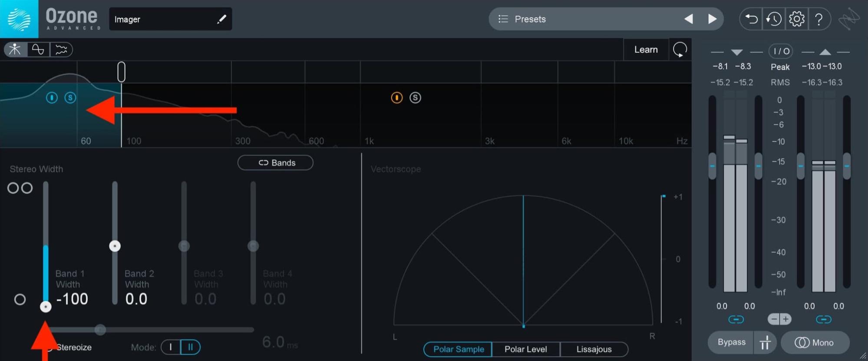Click the Stereoize horizontal slider handle

[x=100, y=330]
